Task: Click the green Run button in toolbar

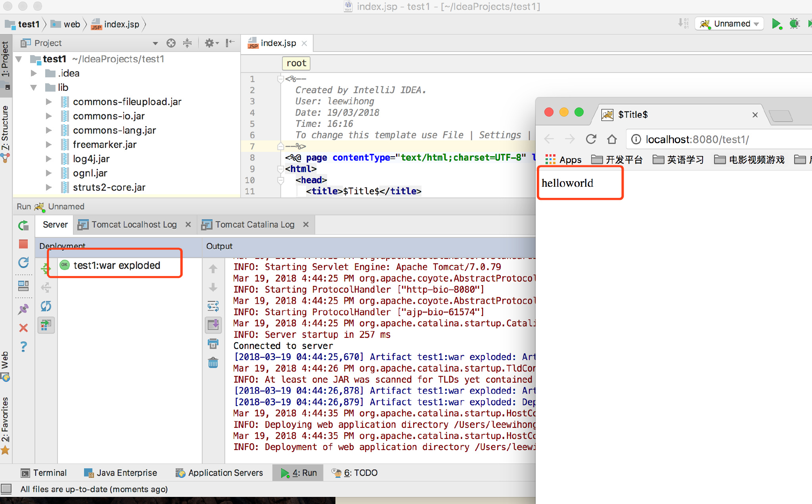Action: (x=776, y=24)
